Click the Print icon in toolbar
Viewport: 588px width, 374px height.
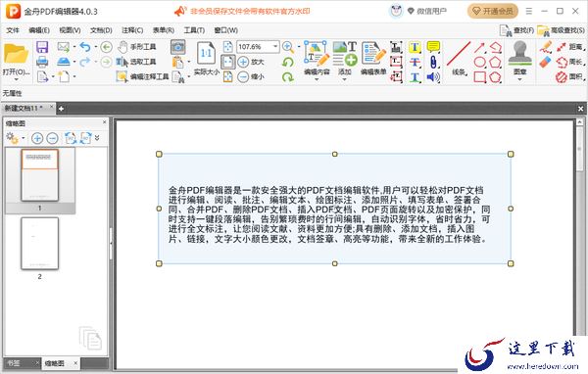tap(42, 63)
